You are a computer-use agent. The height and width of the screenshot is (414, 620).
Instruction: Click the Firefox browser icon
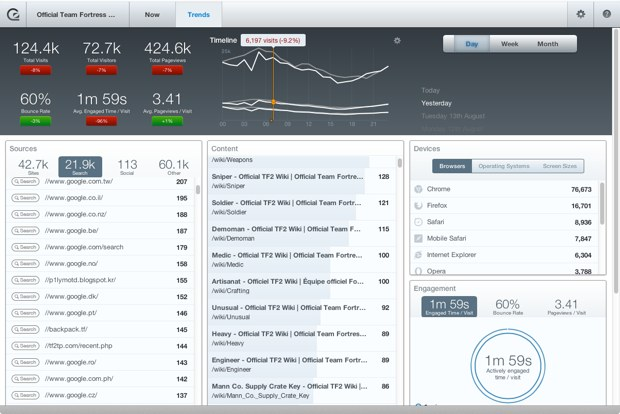click(x=418, y=206)
